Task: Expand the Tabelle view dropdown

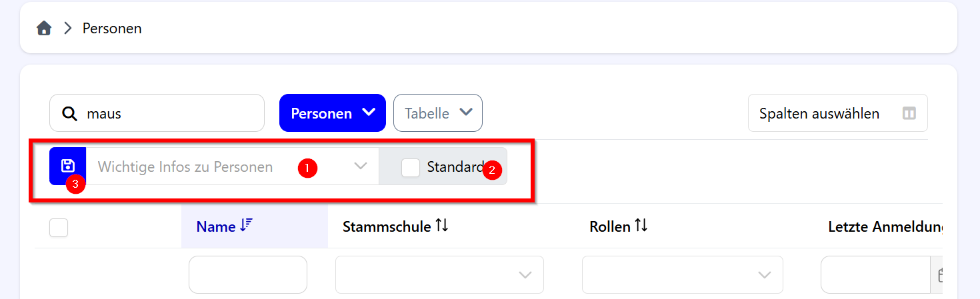Action: [438, 113]
